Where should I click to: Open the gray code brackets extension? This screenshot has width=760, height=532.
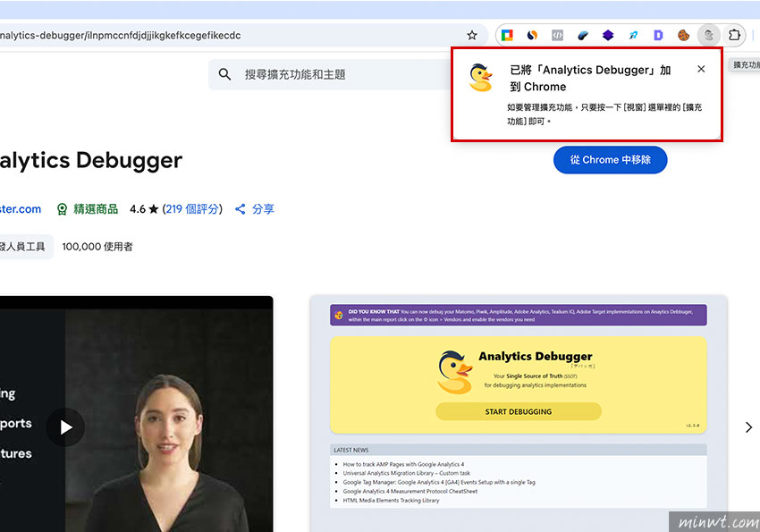point(557,36)
